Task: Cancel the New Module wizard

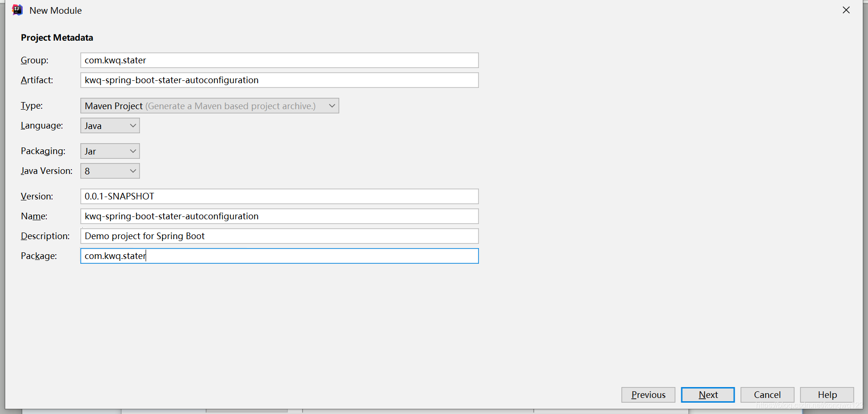Action: click(767, 395)
